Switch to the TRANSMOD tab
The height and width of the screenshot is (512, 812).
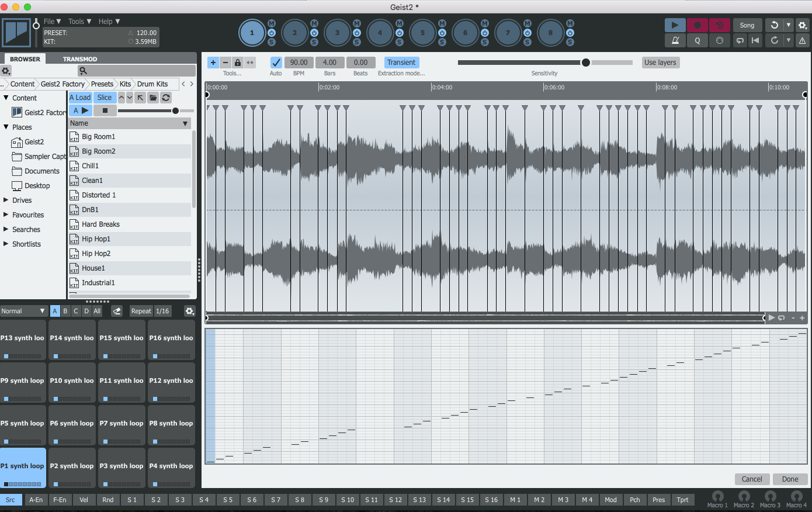click(80, 59)
